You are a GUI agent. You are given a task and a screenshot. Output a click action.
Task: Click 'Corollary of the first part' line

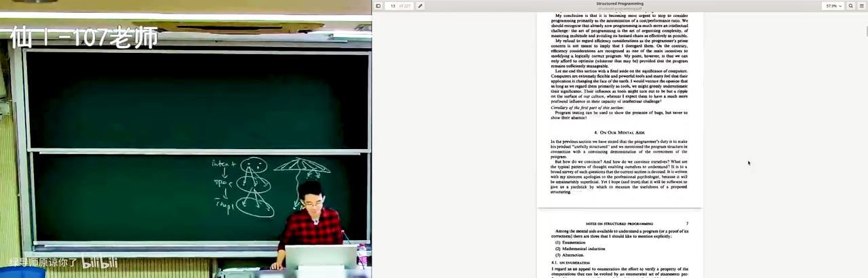pos(587,108)
